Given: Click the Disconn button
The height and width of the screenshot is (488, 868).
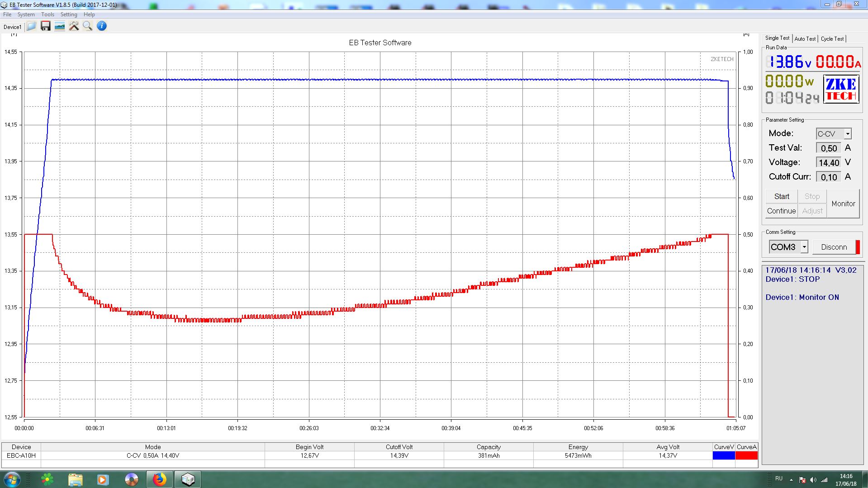Looking at the screenshot, I should click(x=834, y=247).
